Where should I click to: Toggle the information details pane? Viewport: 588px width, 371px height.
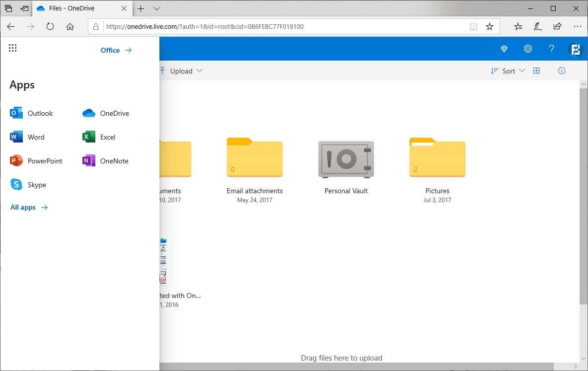(x=562, y=71)
